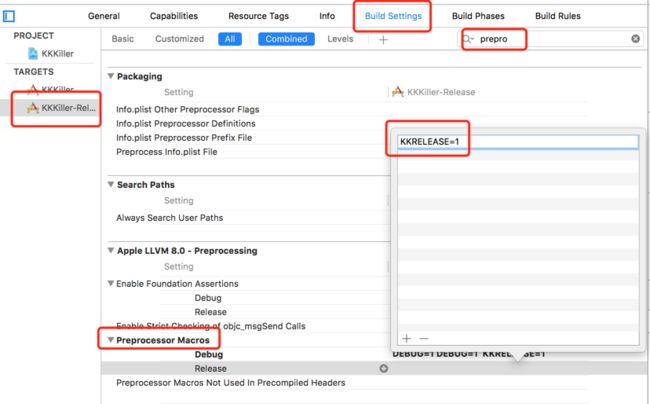The width and height of the screenshot is (650, 404).
Task: Open the Build Rules tab
Action: [558, 16]
